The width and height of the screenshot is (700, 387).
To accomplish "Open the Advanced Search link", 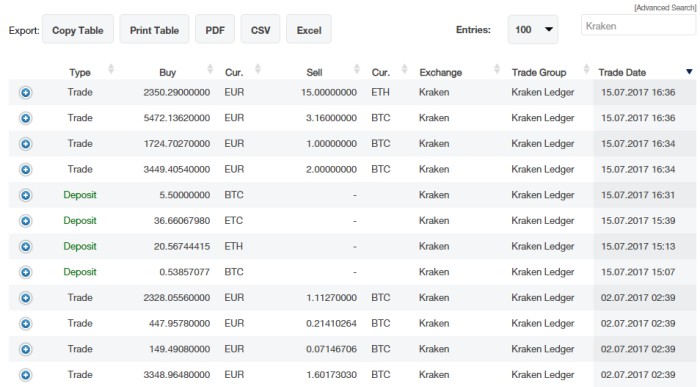I will pyautogui.click(x=665, y=8).
